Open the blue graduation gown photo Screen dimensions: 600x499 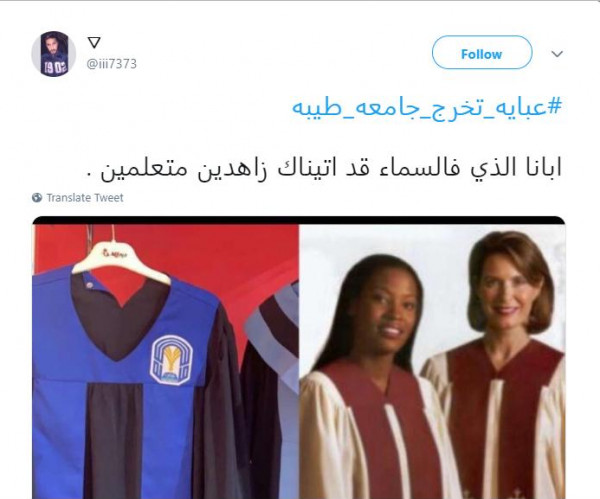[x=165, y=361]
